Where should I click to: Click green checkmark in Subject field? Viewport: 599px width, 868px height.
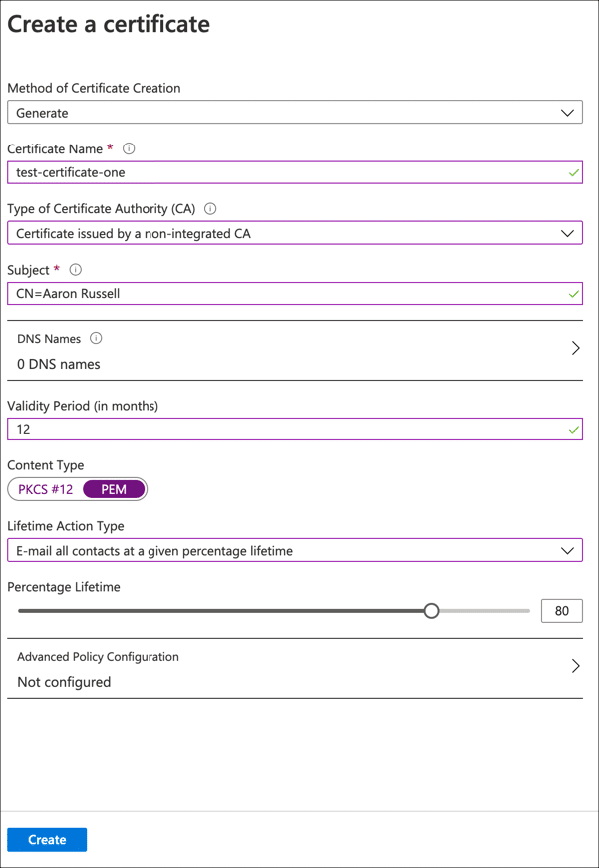(x=574, y=295)
